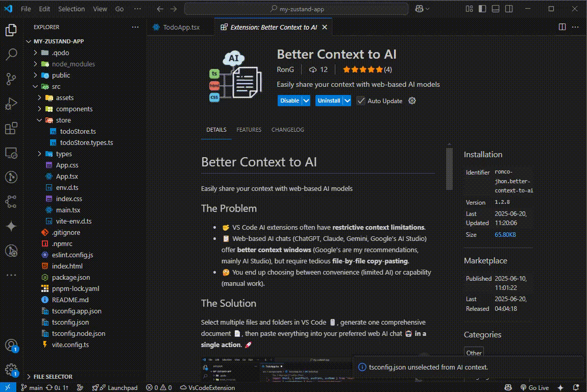The height and width of the screenshot is (392, 587).
Task: Toggle secondary side bar visibility
Action: point(509,9)
